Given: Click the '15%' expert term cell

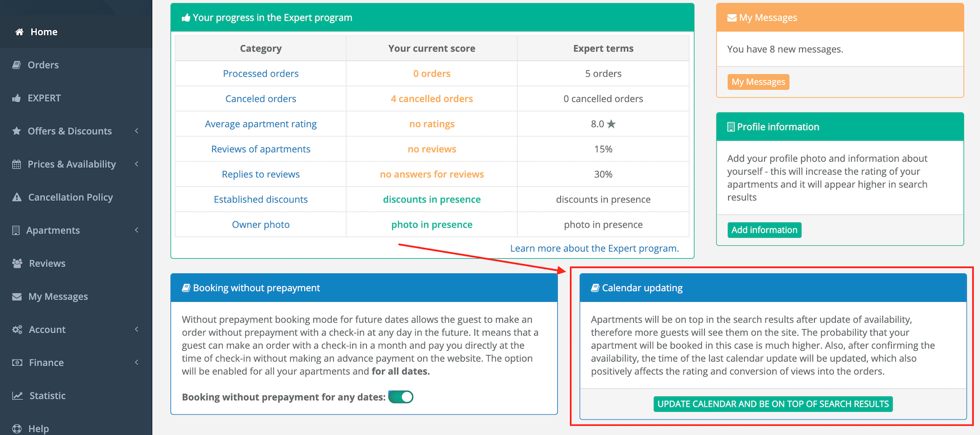Looking at the screenshot, I should point(603,149).
